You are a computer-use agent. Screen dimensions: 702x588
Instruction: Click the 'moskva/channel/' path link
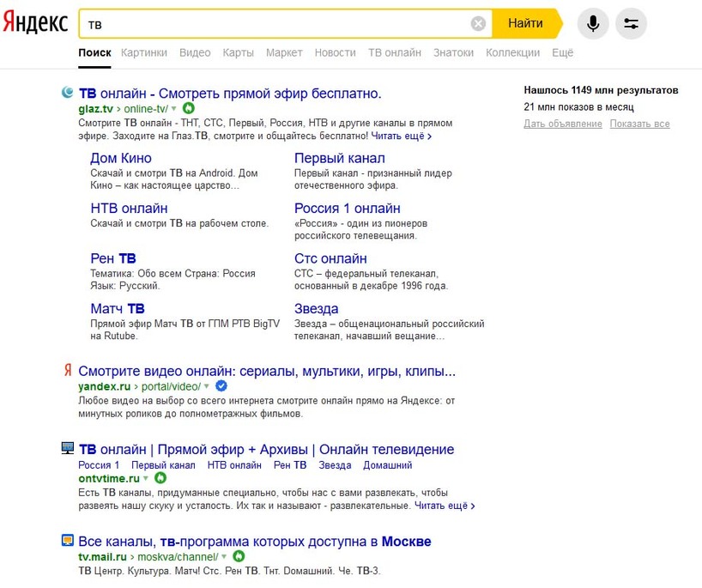coord(178,556)
